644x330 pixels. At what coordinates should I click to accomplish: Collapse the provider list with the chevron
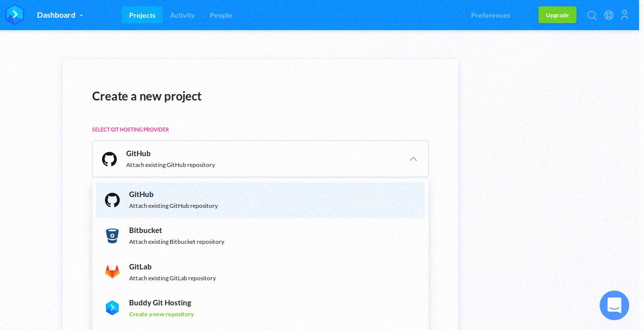pos(413,159)
